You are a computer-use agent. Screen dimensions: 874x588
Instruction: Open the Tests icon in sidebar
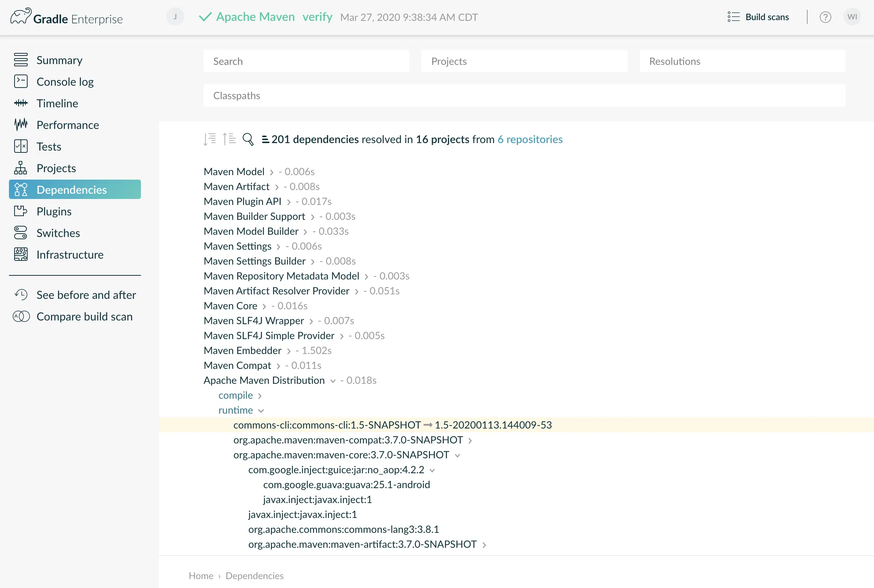pos(21,146)
